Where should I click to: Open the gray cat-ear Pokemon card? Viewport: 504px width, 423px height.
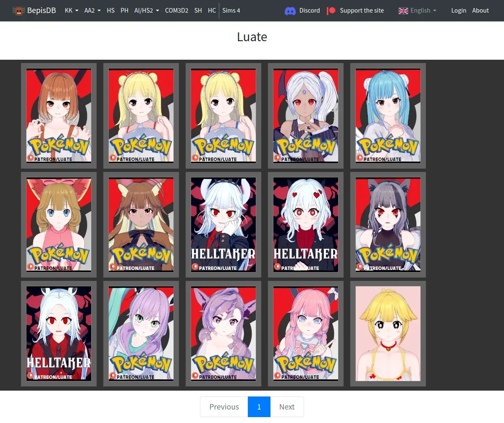coord(388,225)
